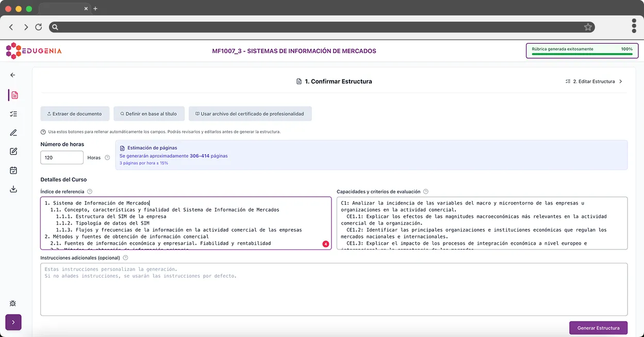Use archivo del certificado de profesionalidad

coord(250,114)
